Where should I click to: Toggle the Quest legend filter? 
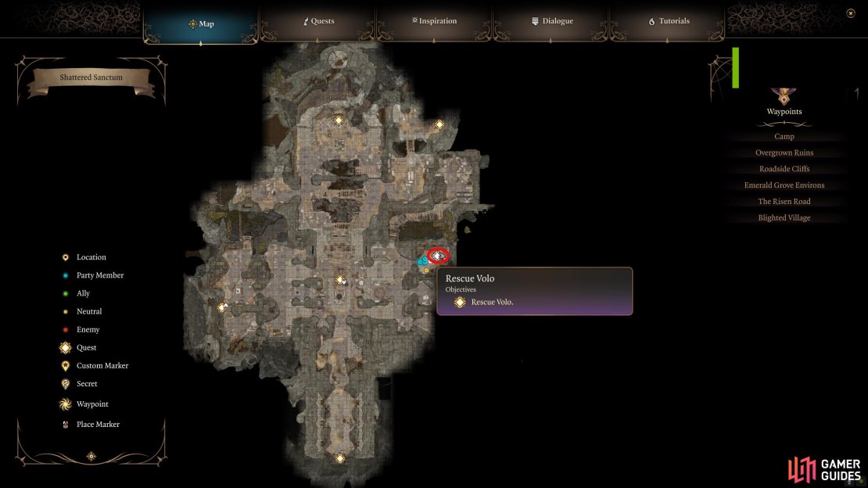(x=78, y=348)
